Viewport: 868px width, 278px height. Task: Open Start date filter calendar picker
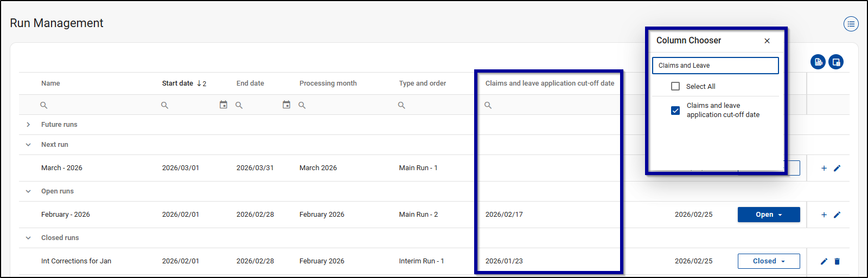coord(223,105)
